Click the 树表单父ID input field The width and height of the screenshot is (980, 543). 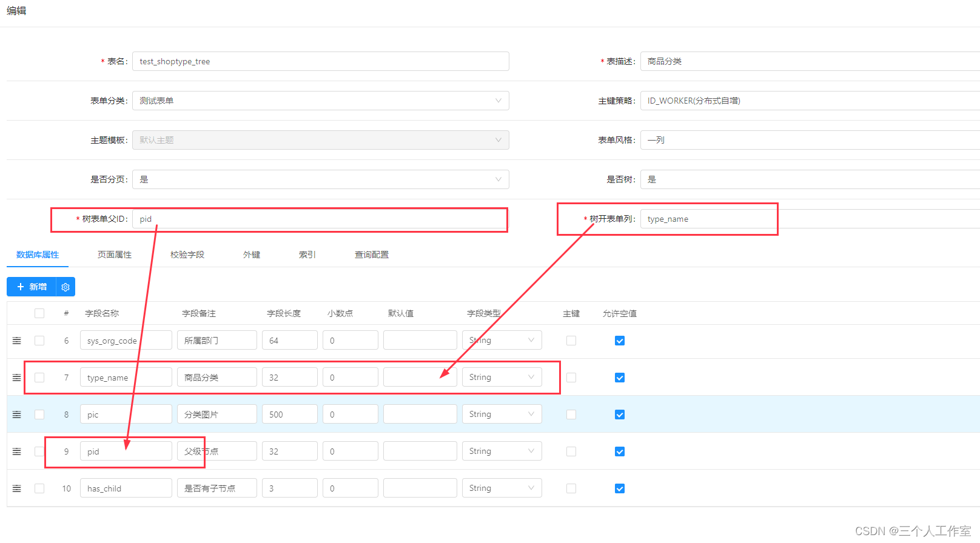(x=321, y=219)
